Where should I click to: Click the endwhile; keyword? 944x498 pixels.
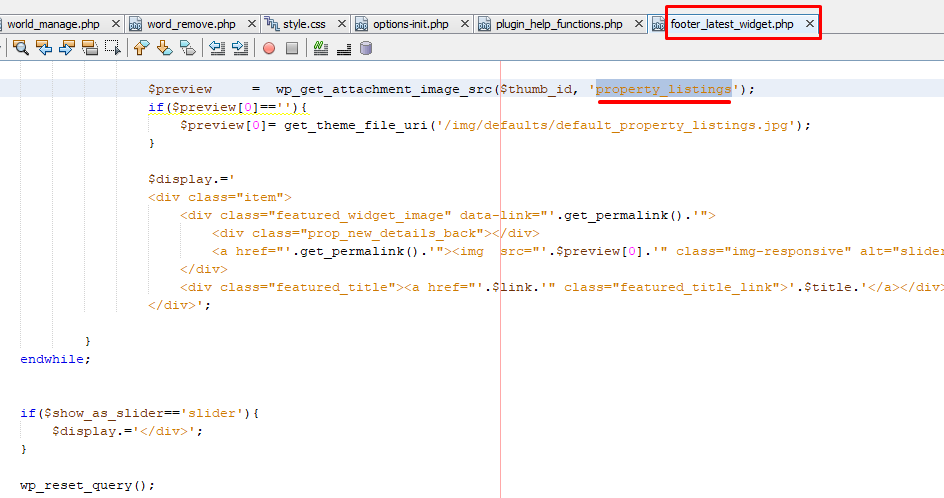coord(55,359)
